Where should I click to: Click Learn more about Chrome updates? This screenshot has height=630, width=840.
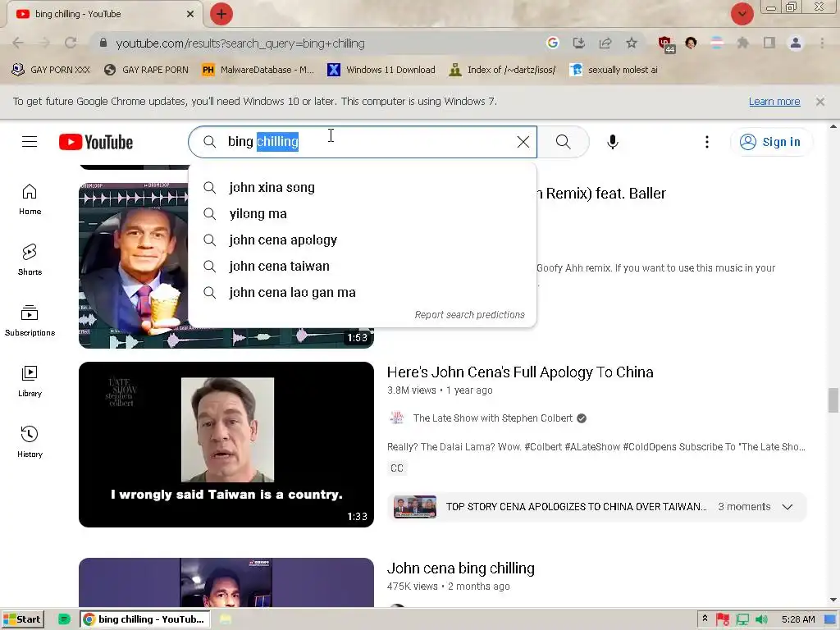(774, 102)
